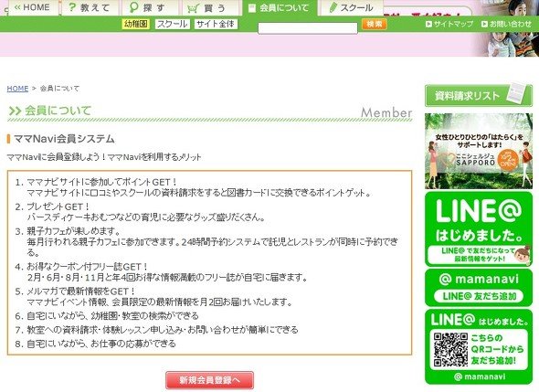Open the 教えて navigation tab
Screen dimensions: 539x392
[90, 7]
